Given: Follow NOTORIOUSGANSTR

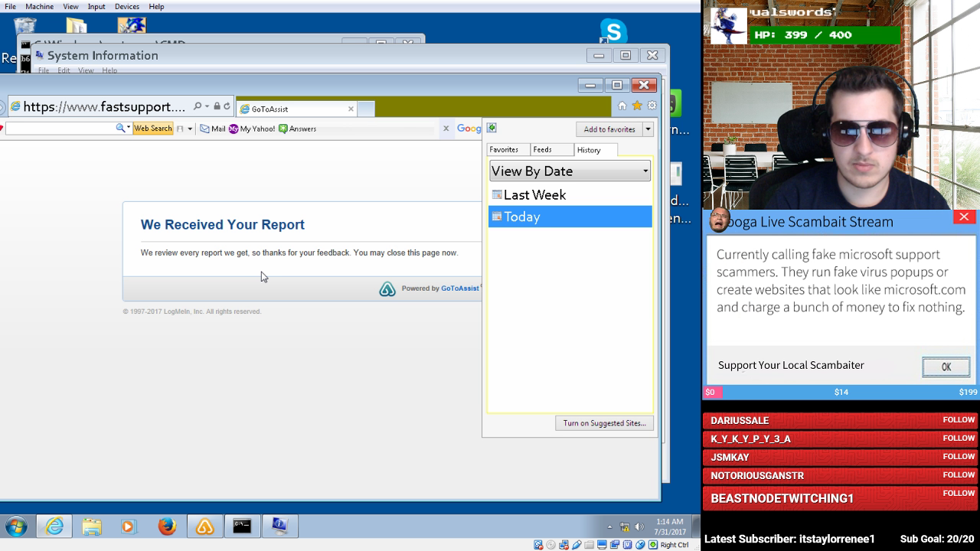Looking at the screenshot, I should (959, 475).
